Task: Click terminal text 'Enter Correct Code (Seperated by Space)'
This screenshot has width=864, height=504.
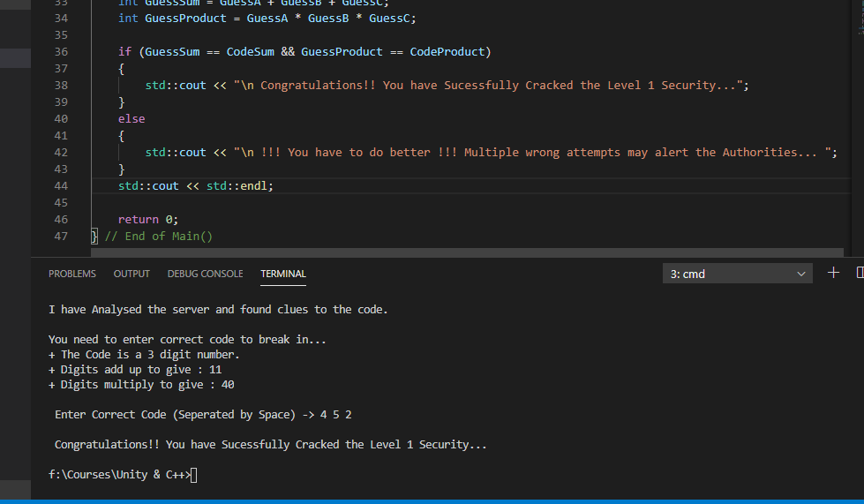Action: (176, 415)
